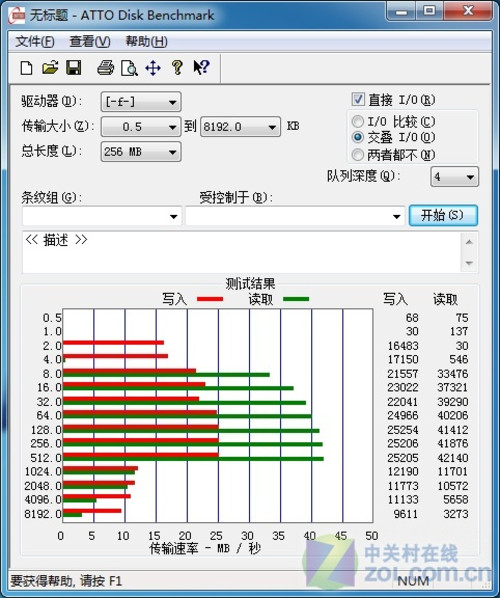Open About via question mark icon
Screen dimensions: 500x598
click(x=177, y=68)
